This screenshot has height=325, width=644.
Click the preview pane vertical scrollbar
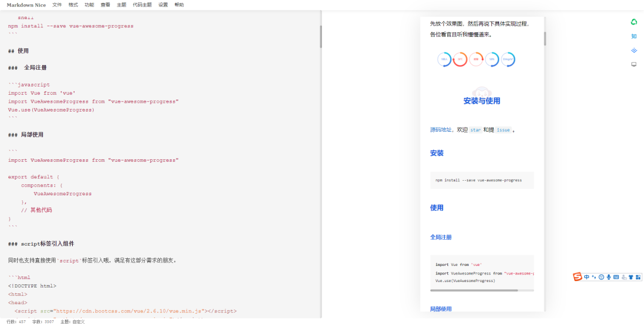click(x=545, y=39)
